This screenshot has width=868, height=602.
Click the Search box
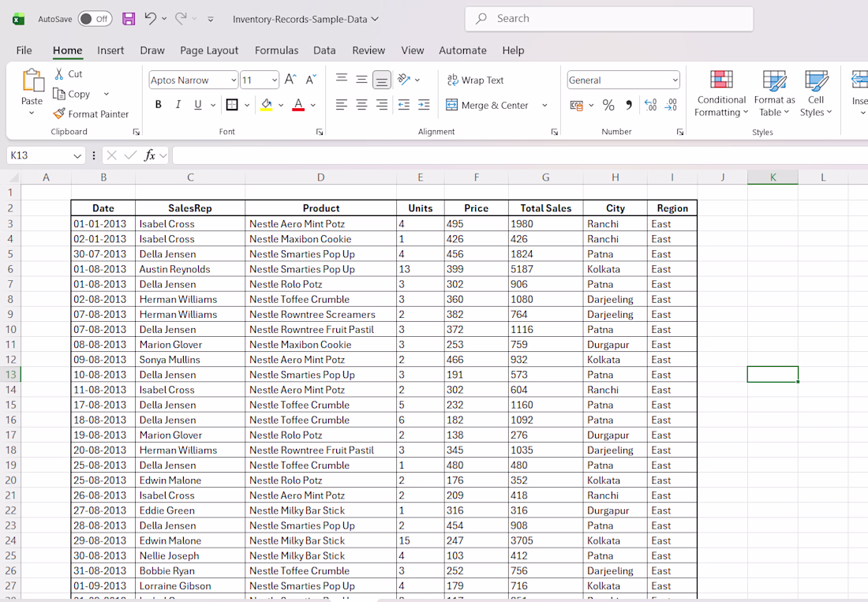[609, 19]
